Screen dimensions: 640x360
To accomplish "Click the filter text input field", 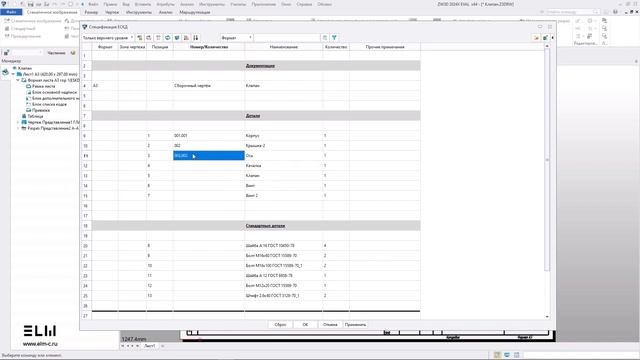I will (287, 38).
